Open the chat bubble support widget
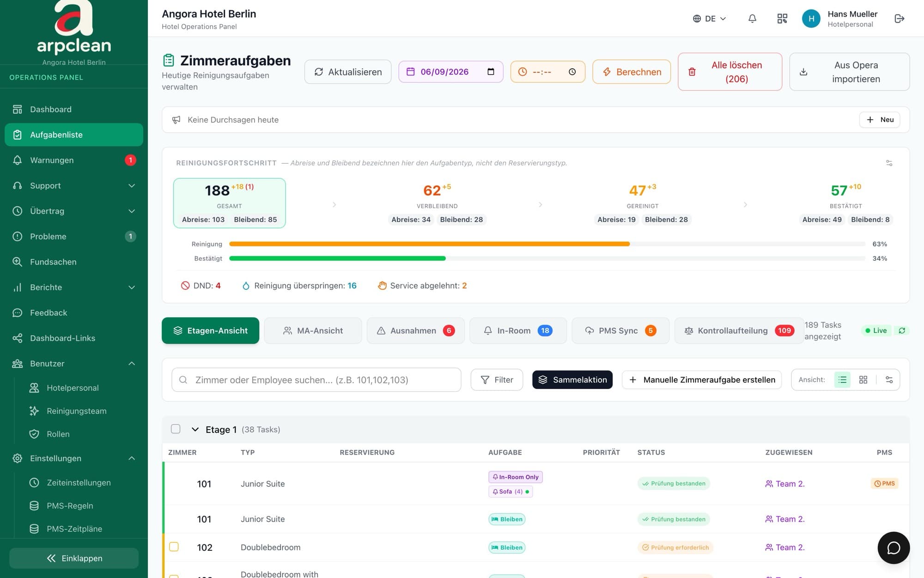The image size is (924, 578). coord(894,547)
